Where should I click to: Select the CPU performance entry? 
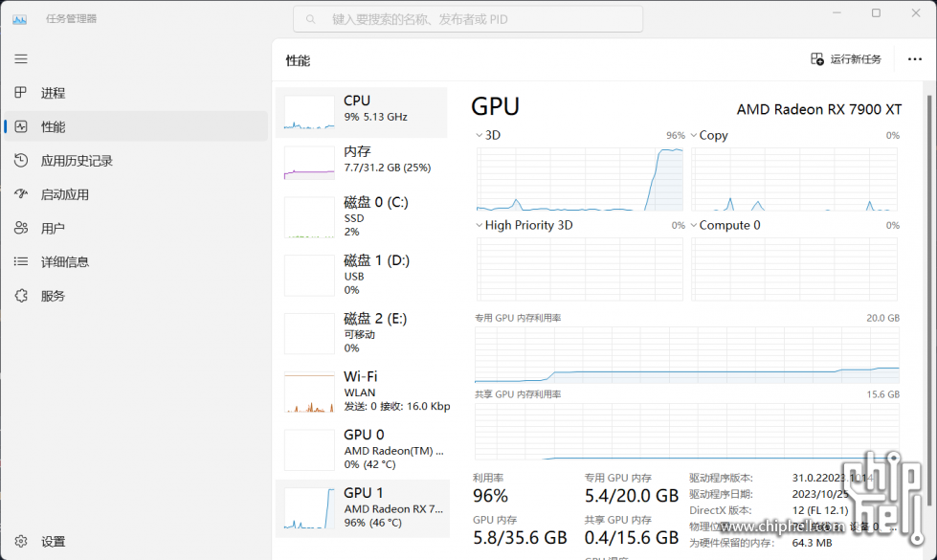click(362, 112)
